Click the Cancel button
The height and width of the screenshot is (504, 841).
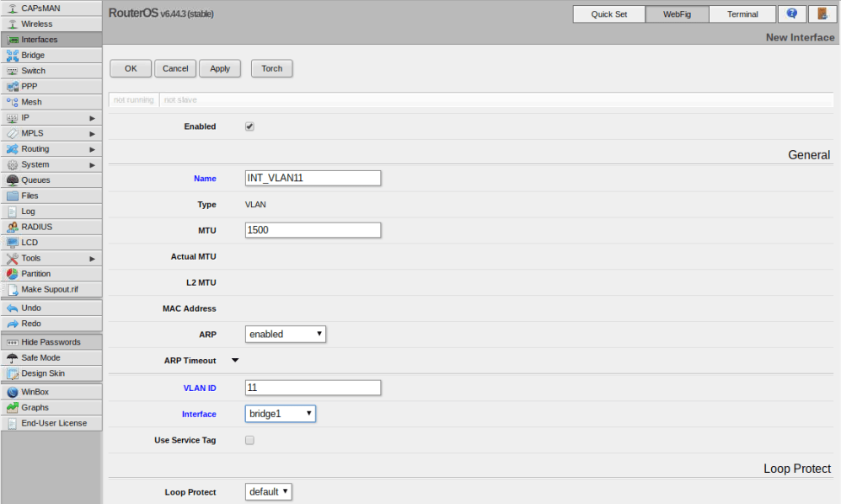175,68
